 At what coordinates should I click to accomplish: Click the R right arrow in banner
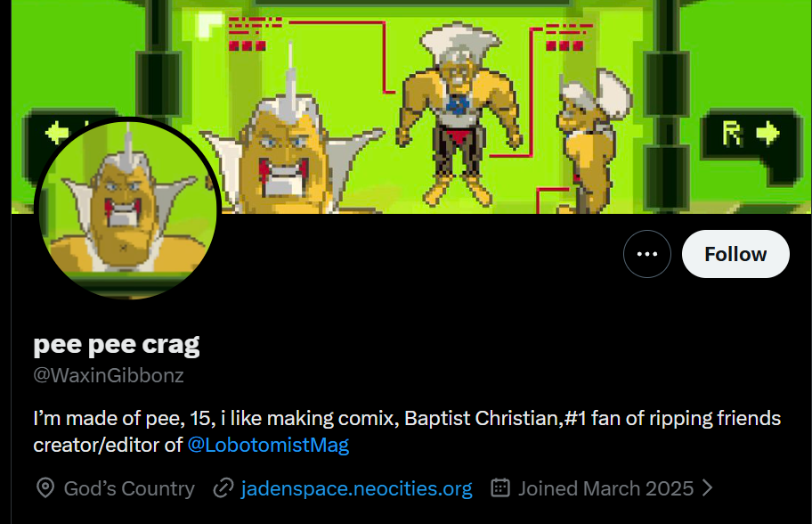pos(751,134)
